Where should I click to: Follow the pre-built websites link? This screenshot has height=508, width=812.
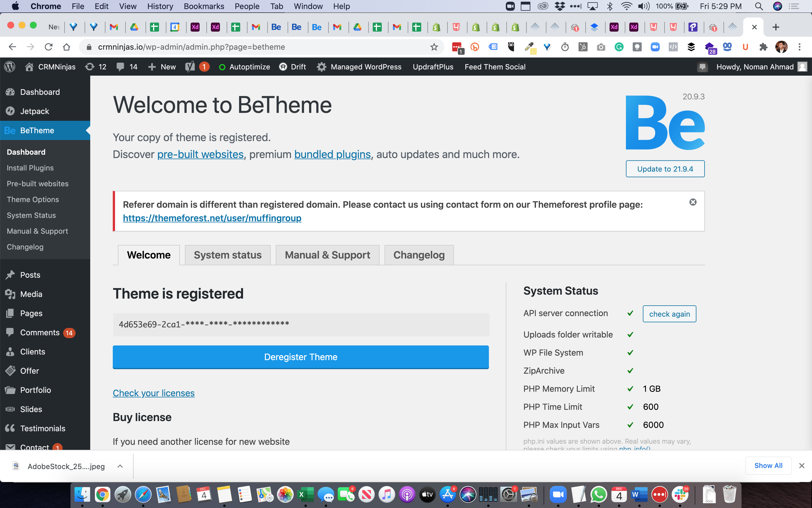tap(200, 154)
